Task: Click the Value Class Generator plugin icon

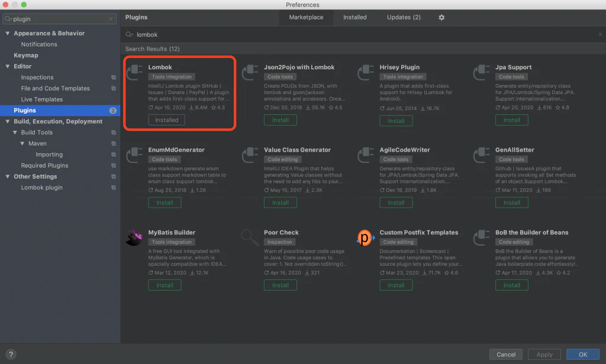Action: (250, 155)
